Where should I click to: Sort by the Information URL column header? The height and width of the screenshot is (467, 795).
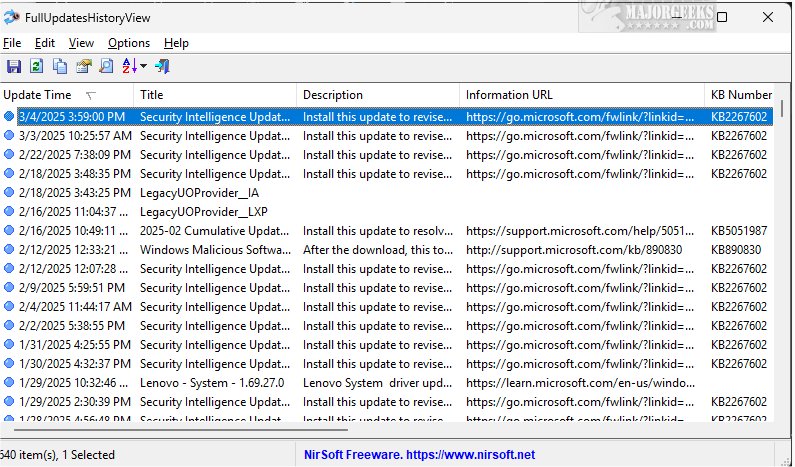pos(582,95)
